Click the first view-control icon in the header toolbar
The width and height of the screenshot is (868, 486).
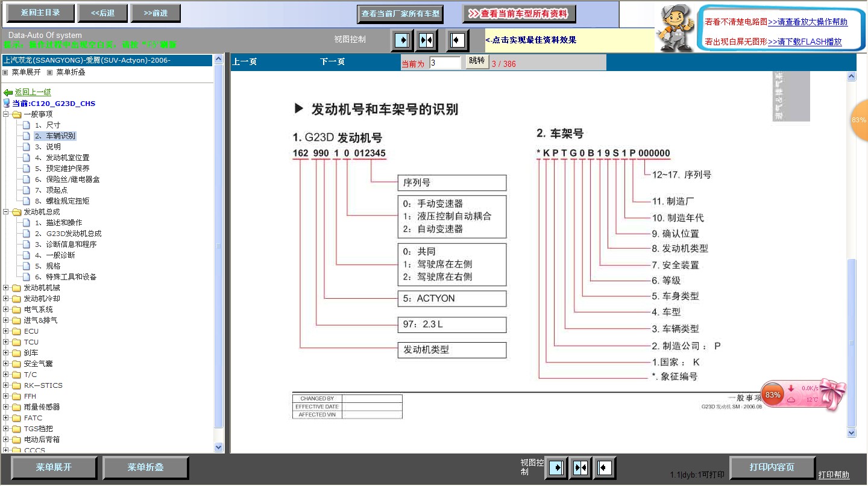401,40
